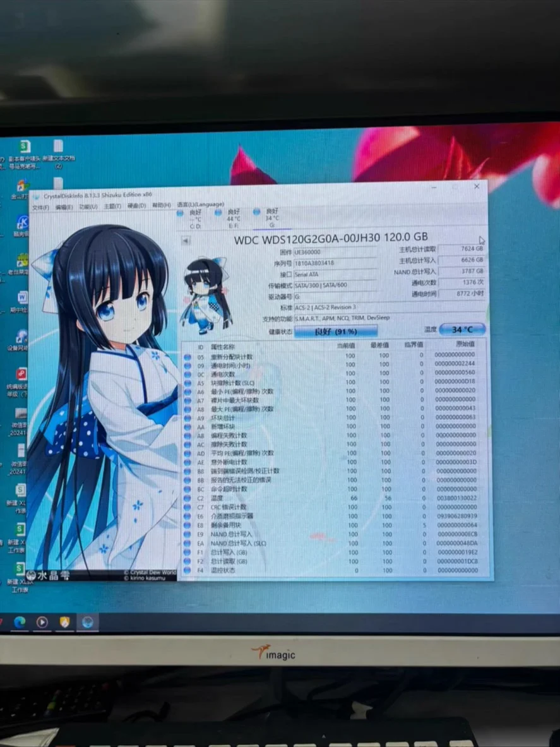Click status orb for row C2 温度
The image size is (560, 747).
(x=187, y=498)
